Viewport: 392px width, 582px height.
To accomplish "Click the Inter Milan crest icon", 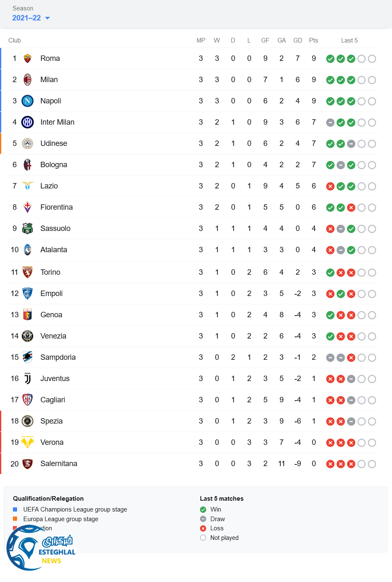I will 27,122.
